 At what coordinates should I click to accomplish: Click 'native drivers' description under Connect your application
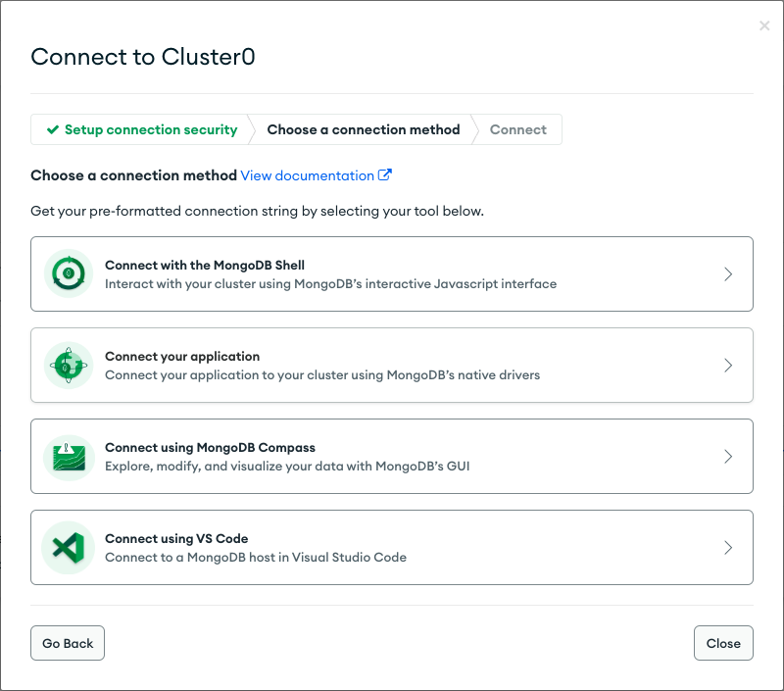[x=322, y=375]
